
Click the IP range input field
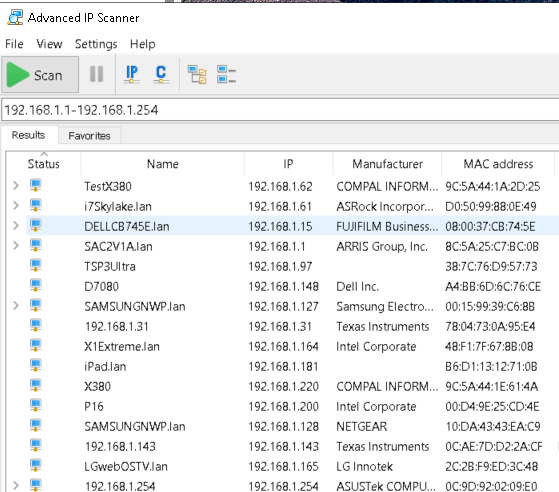280,110
